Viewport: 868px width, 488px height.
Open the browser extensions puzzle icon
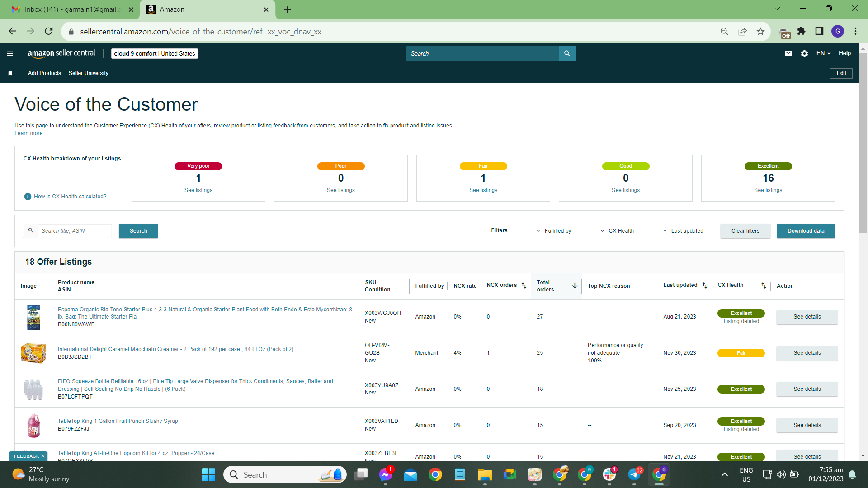pos(802,31)
